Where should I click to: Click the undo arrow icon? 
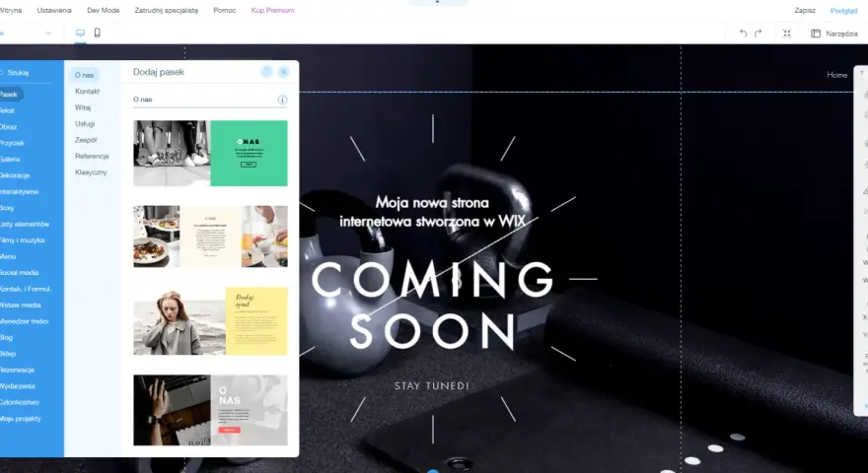tap(743, 34)
